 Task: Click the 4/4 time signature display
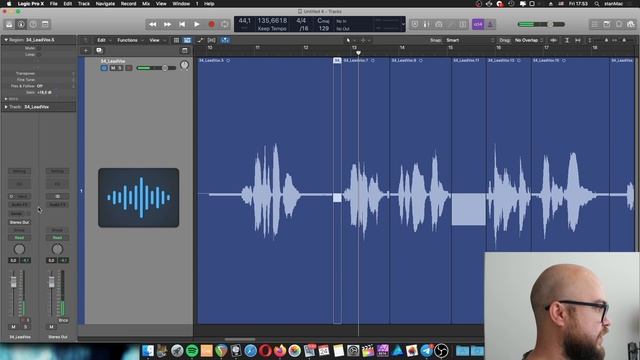point(301,20)
